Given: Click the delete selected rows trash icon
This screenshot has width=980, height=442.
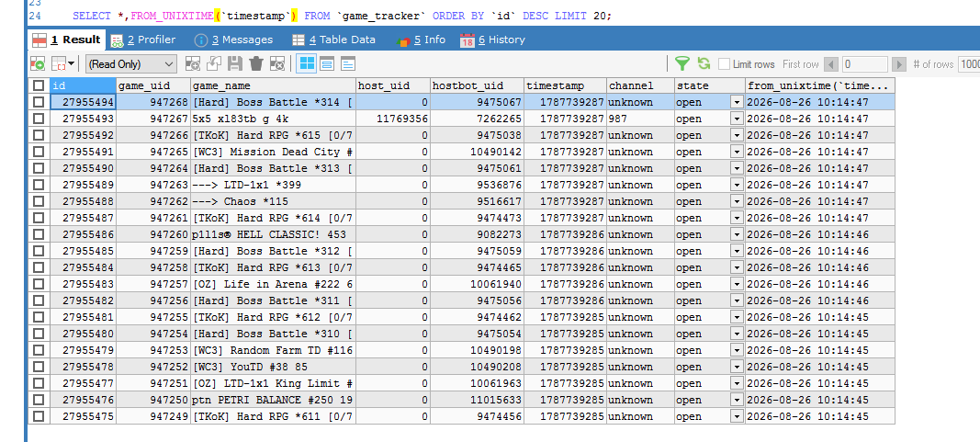Looking at the screenshot, I should pyautogui.click(x=255, y=63).
